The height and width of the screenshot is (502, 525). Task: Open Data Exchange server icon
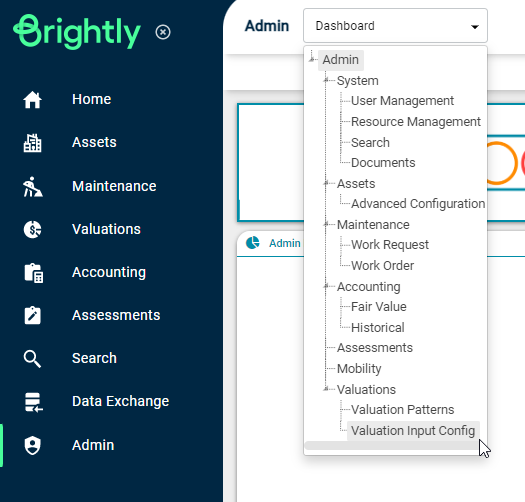[x=33, y=402]
